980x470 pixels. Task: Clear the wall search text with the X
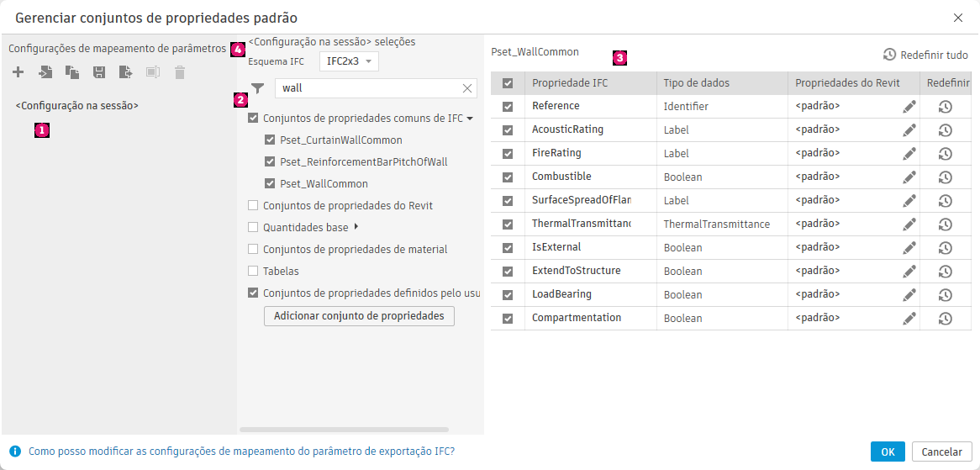pyautogui.click(x=467, y=88)
